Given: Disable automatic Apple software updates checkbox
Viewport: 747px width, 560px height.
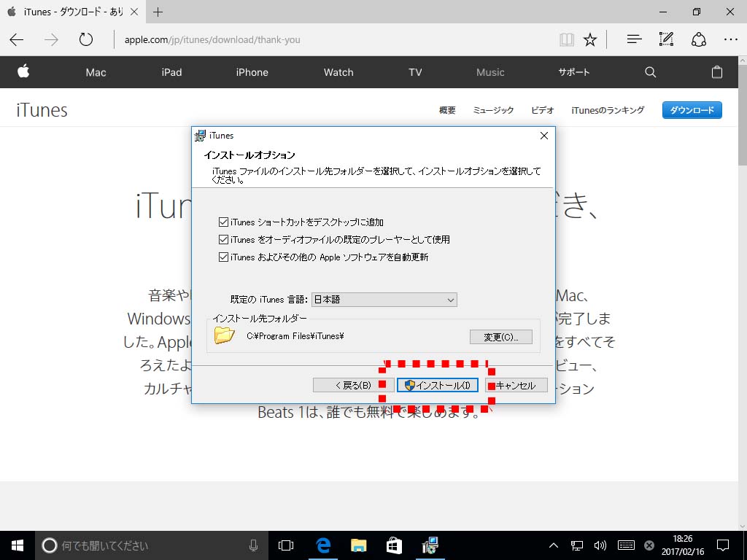Looking at the screenshot, I should click(224, 257).
